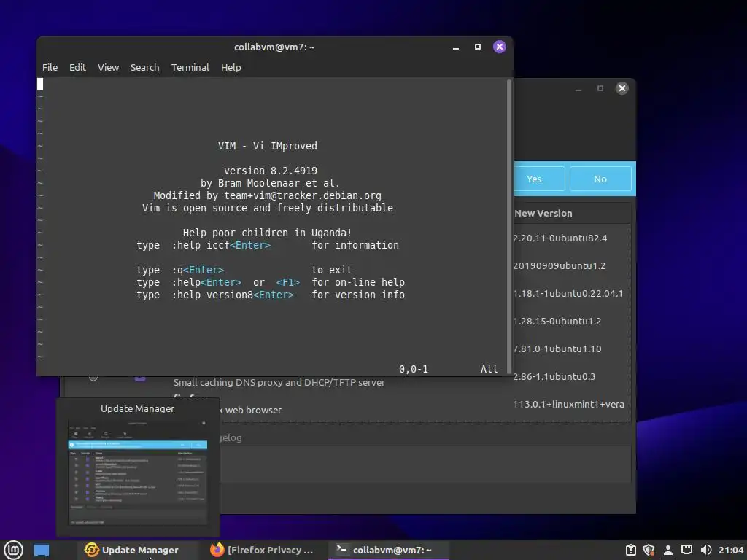Click 'Help poor children in Uganda!' text
This screenshot has width=747, height=560.
coord(267,233)
